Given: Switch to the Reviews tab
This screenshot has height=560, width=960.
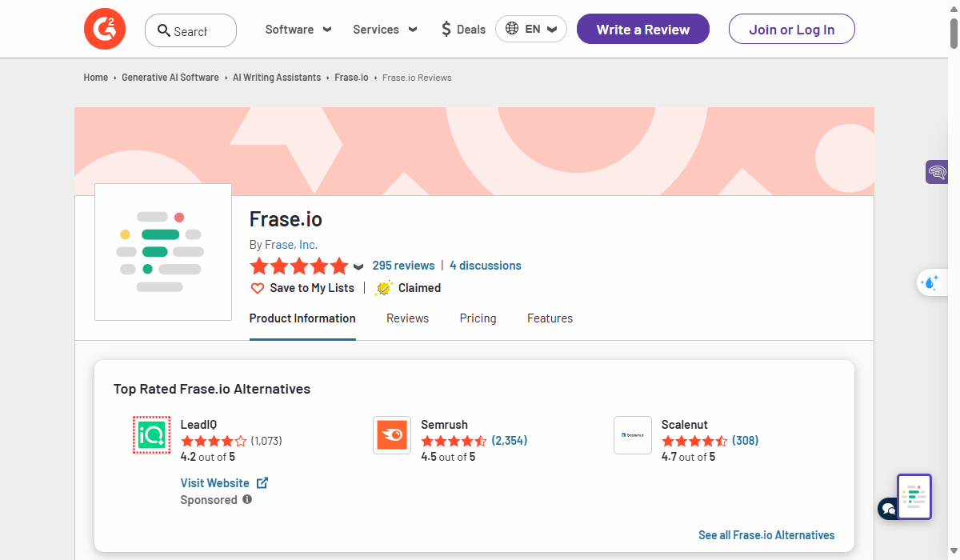Looking at the screenshot, I should coord(407,318).
